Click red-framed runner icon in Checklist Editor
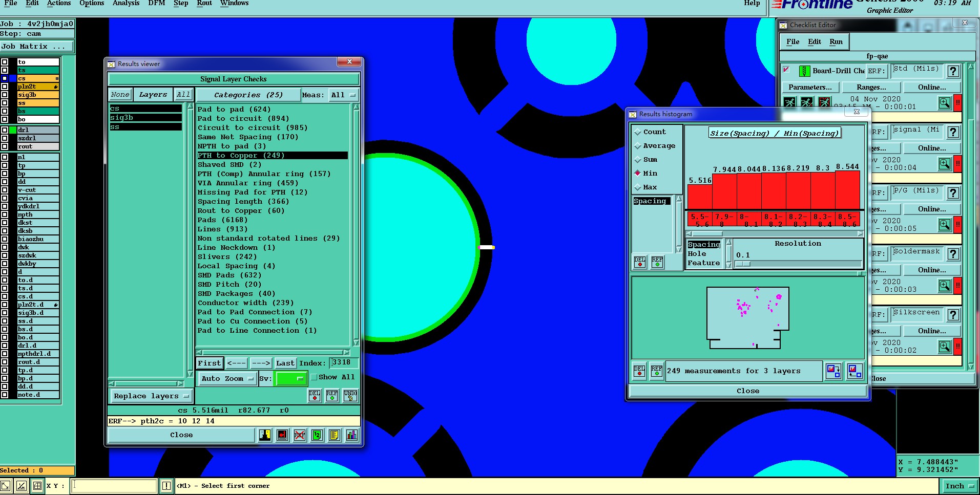Image resolution: width=980 pixels, height=495 pixels. coord(824,102)
